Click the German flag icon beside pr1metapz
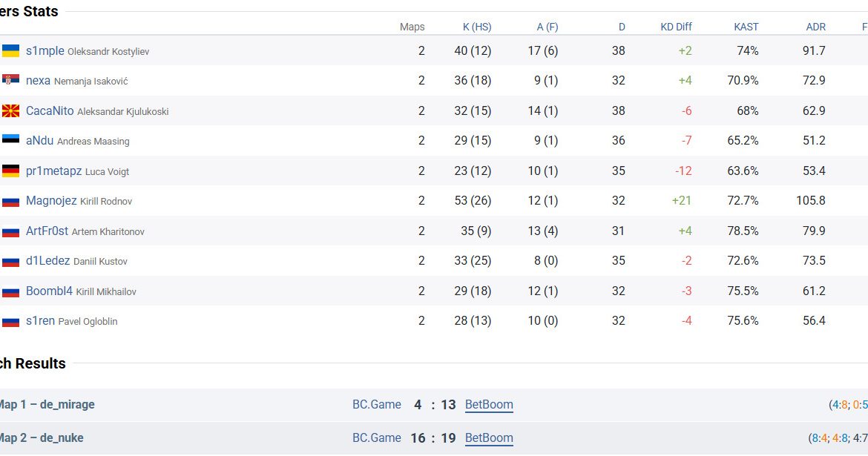The image size is (868, 456). (10, 171)
